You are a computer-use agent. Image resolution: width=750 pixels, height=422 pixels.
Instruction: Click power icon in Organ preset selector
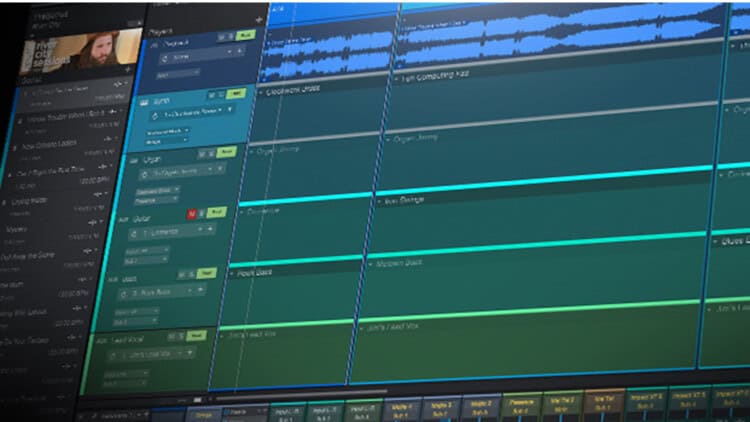coord(144,175)
